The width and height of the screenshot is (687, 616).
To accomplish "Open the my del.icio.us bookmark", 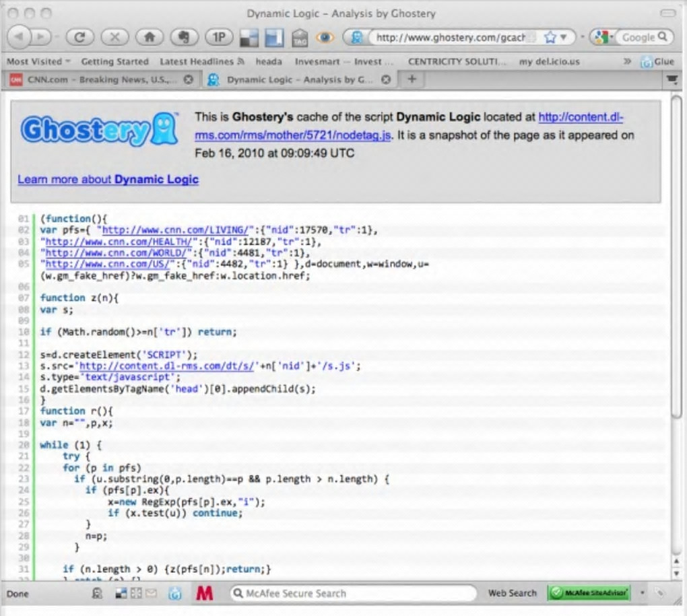I will pos(550,62).
